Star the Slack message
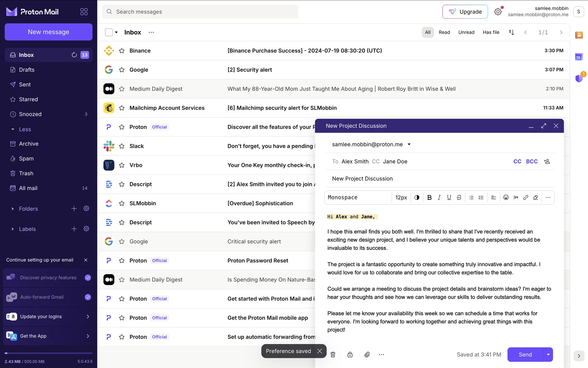Image resolution: width=588 pixels, height=368 pixels. 122,146
